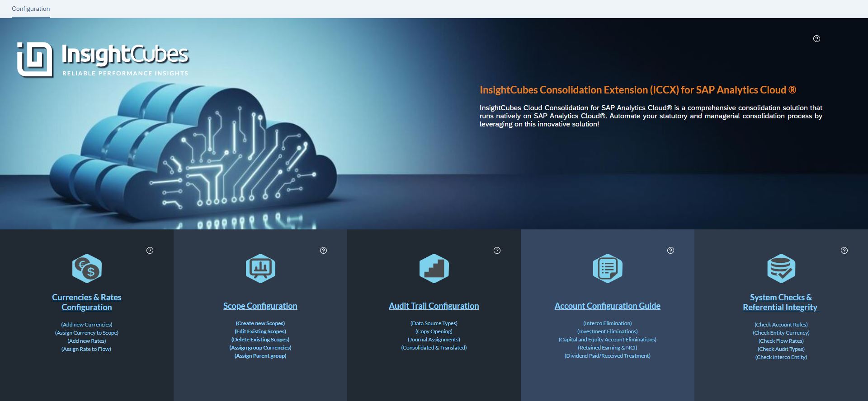Click '(Data Source Types)' text
This screenshot has width=868, height=401.
pos(434,323)
